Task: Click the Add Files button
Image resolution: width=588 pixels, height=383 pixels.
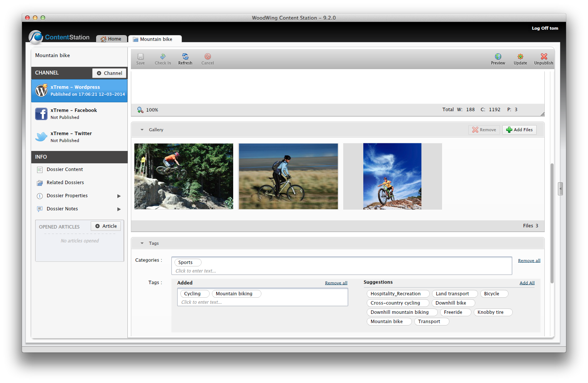Action: pyautogui.click(x=519, y=130)
